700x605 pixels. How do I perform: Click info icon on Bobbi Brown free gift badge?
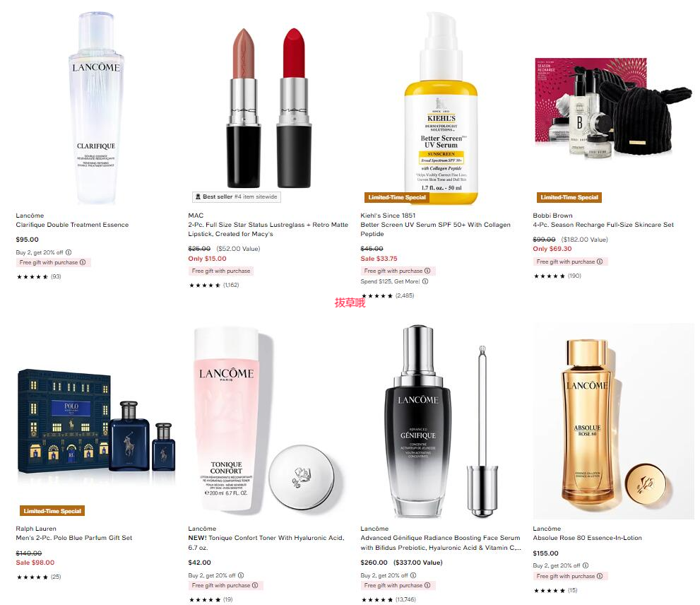600,262
